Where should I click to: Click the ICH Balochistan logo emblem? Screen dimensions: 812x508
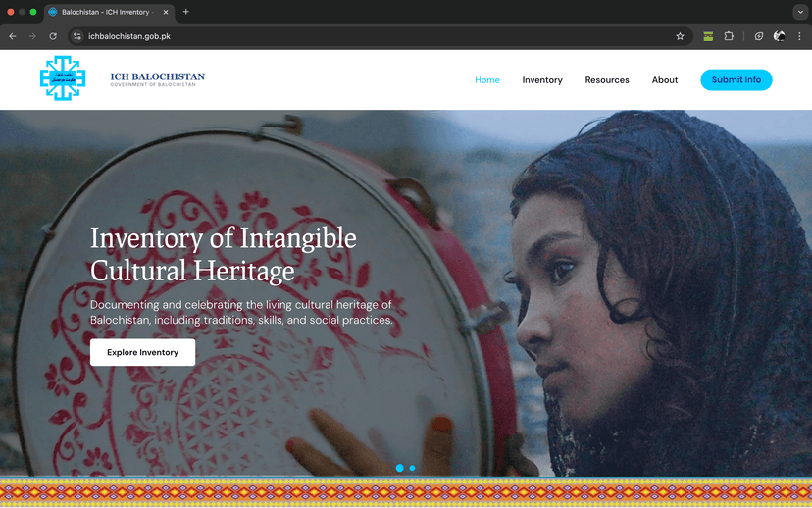(x=63, y=78)
